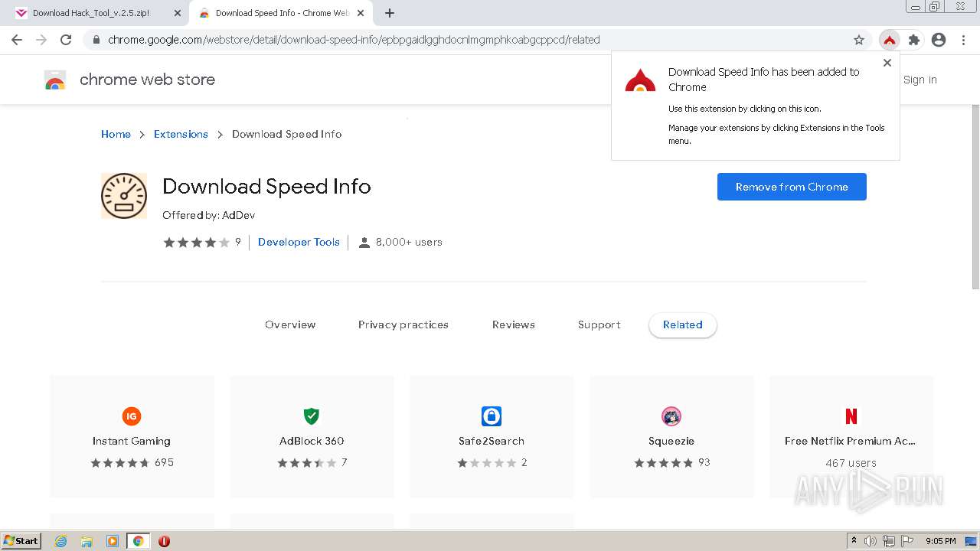The height and width of the screenshot is (551, 980).
Task: Go back to the previous page
Action: pos(17,40)
